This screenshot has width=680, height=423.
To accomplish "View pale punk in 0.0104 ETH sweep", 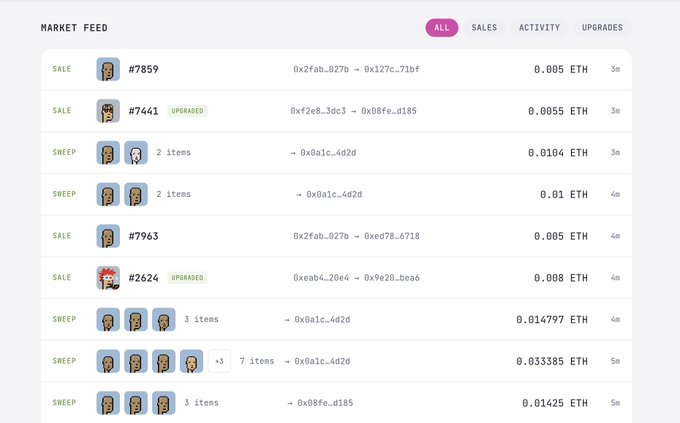I will (136, 153).
